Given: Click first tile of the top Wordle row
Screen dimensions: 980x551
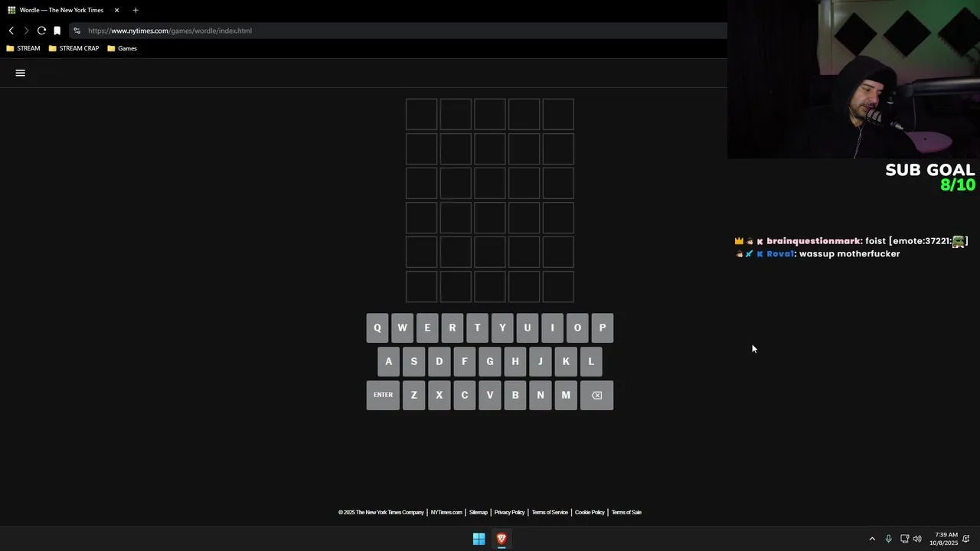Looking at the screenshot, I should tap(421, 115).
